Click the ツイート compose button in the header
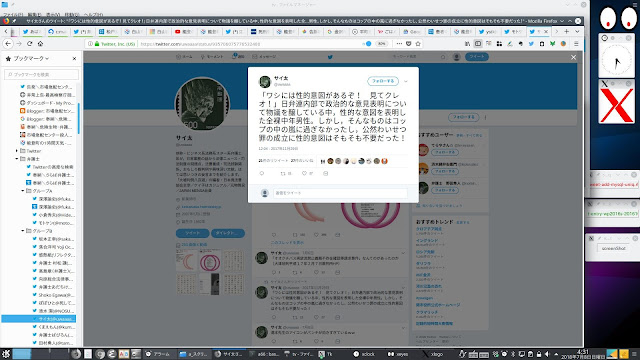The height and width of the screenshot is (360, 640). pos(477,57)
